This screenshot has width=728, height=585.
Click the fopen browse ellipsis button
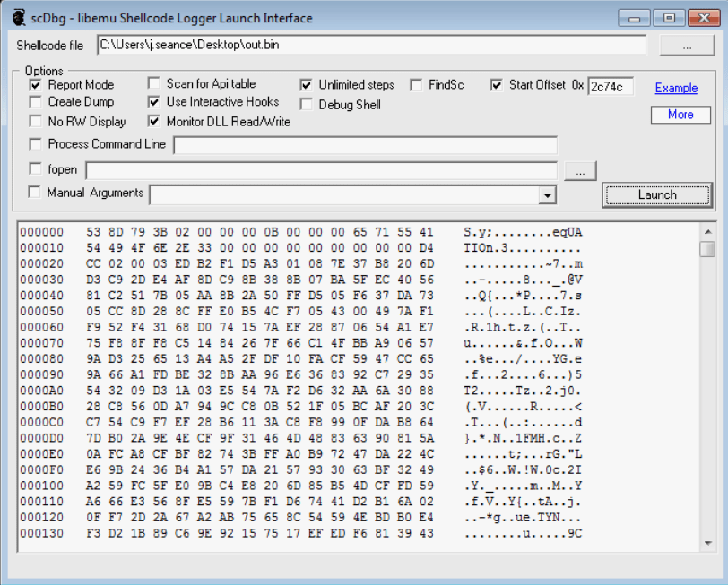tap(580, 169)
